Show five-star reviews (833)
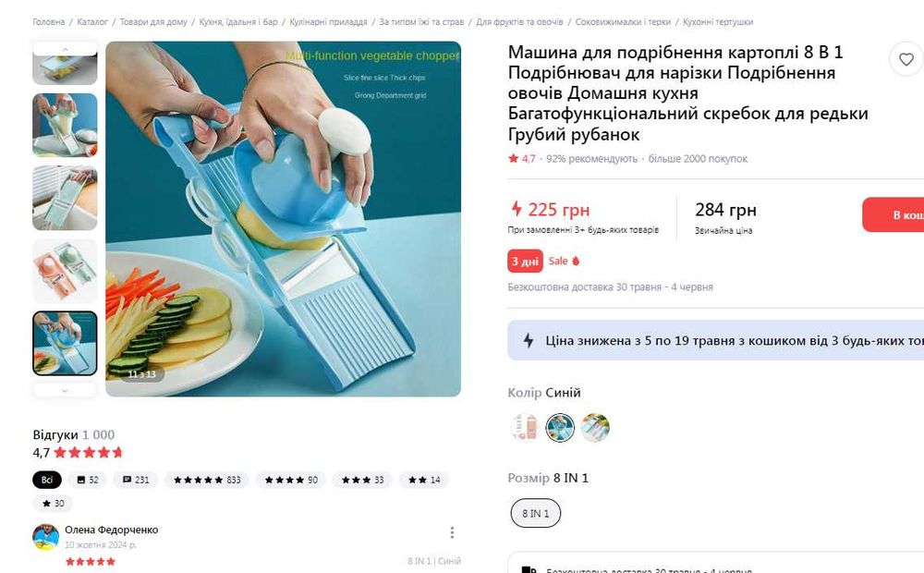Image resolution: width=924 pixels, height=573 pixels. 207,480
